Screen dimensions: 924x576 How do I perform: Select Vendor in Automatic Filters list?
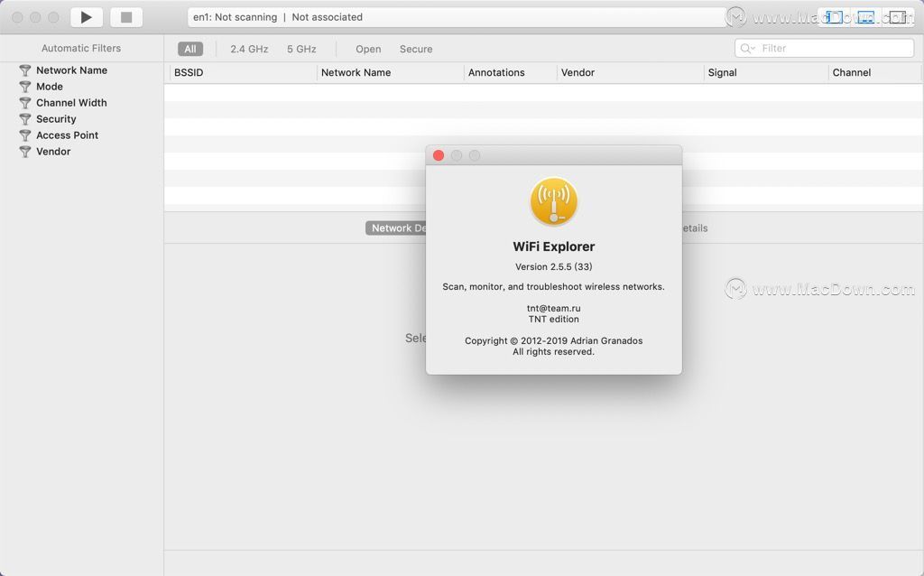pyautogui.click(x=53, y=152)
